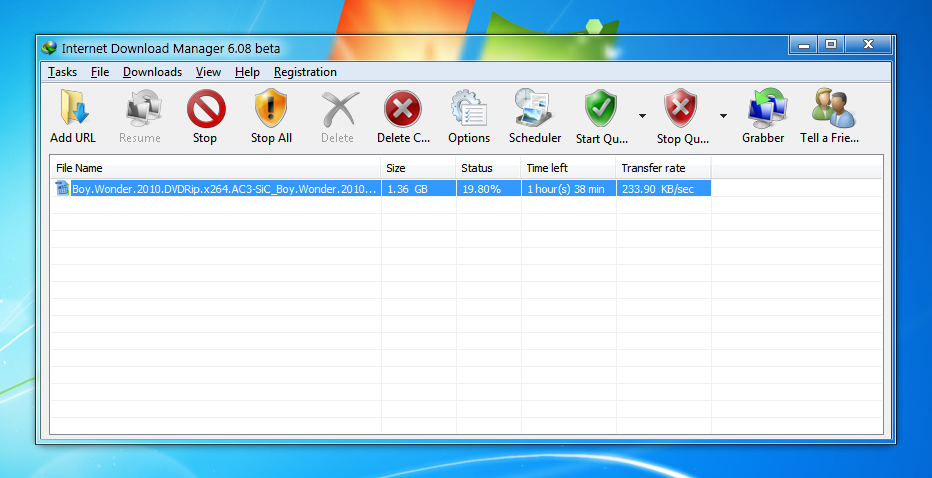Open the View menu
932x478 pixels.
(x=208, y=72)
